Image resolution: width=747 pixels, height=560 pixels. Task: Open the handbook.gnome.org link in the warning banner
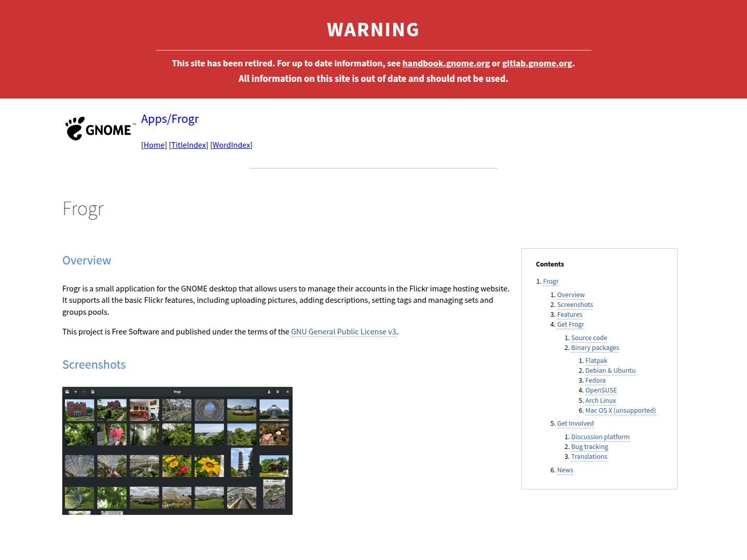(x=446, y=63)
